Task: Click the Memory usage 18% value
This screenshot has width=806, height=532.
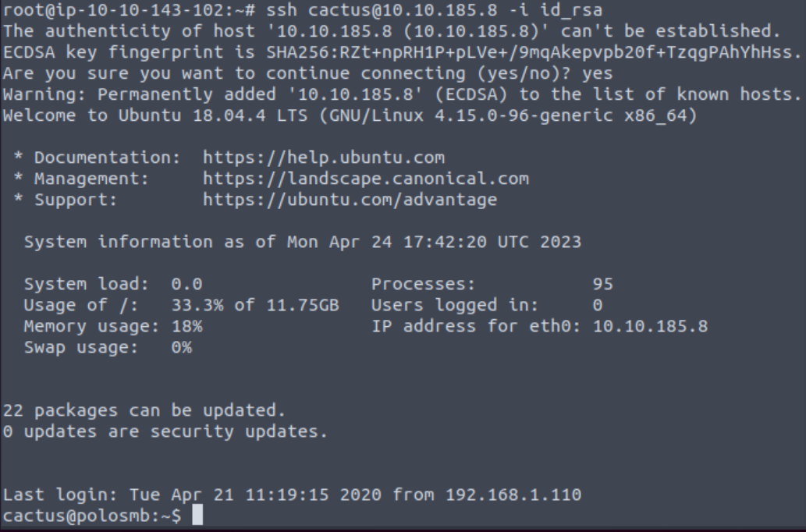Action: click(x=186, y=326)
